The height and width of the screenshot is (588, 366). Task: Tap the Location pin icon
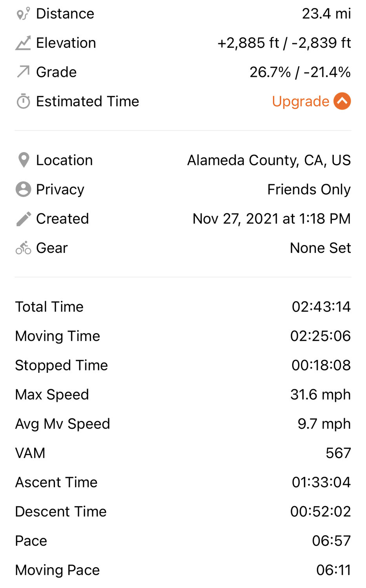pos(24,160)
